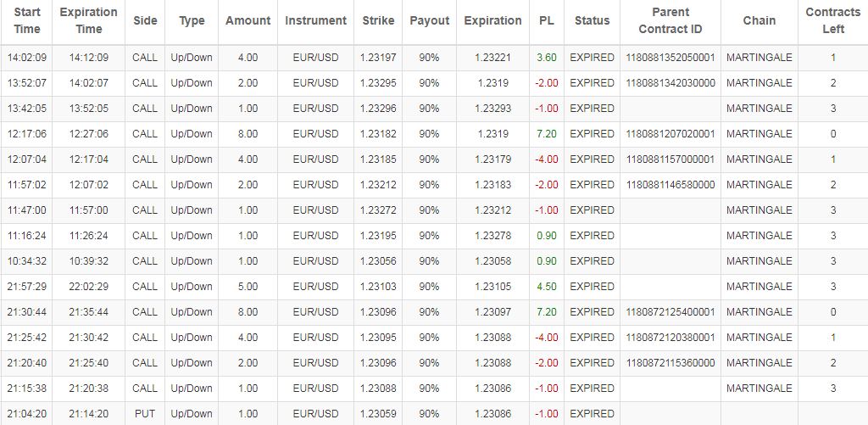The width and height of the screenshot is (868, 425).
Task: Select the PUT side cell
Action: (x=145, y=414)
